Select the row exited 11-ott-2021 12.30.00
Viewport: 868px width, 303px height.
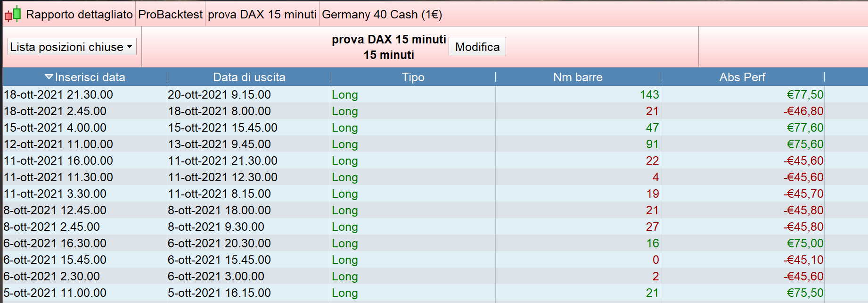click(222, 177)
